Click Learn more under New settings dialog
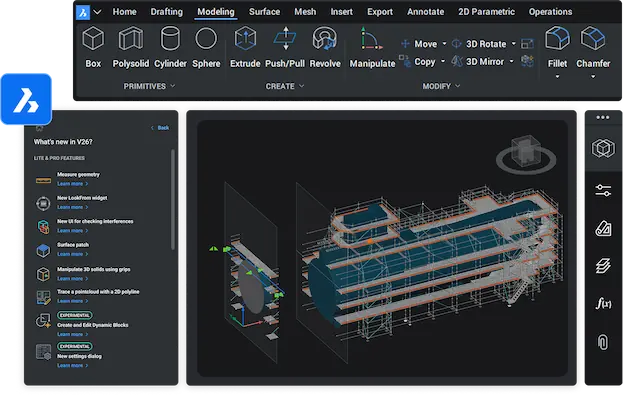The image size is (623, 395). click(x=72, y=366)
